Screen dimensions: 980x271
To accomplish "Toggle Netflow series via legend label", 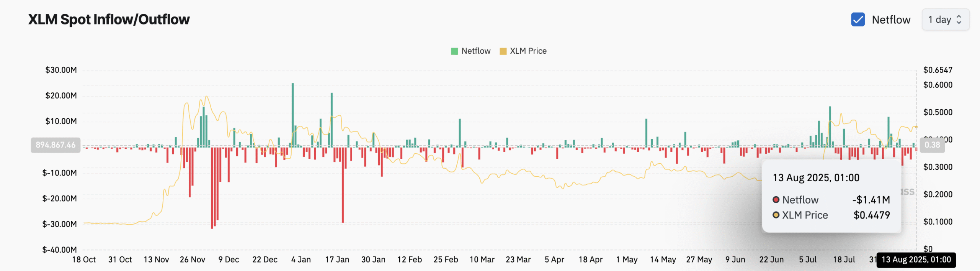I will [x=475, y=51].
